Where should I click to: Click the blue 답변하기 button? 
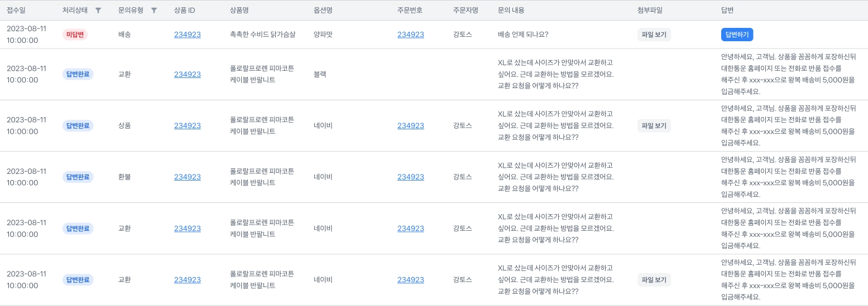click(x=737, y=35)
